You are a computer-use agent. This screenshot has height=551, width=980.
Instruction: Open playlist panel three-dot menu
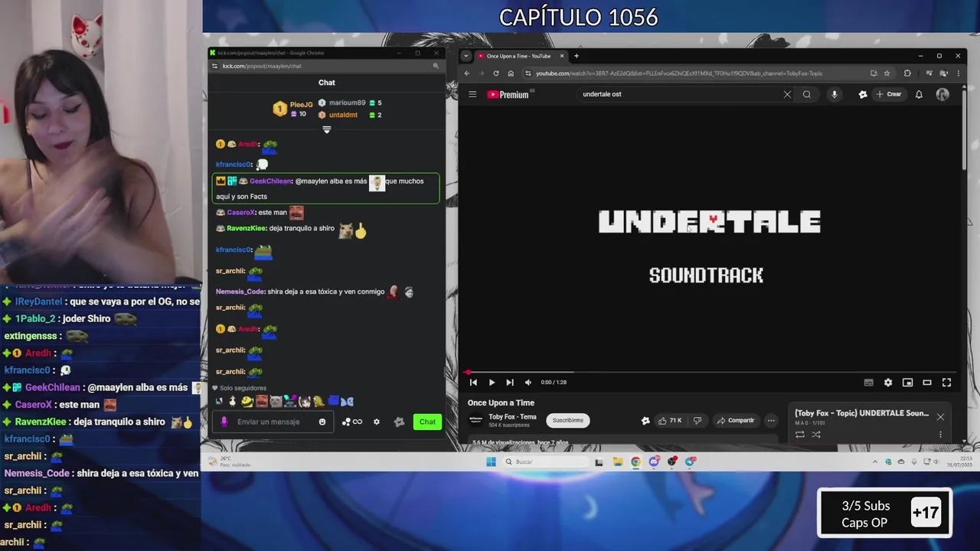pyautogui.click(x=940, y=435)
